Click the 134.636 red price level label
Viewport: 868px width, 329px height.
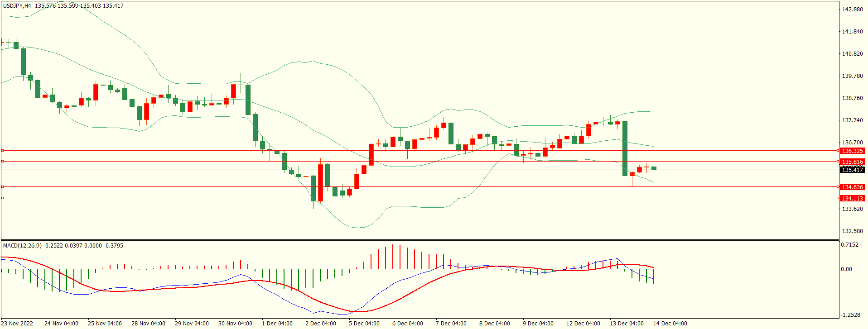point(852,187)
